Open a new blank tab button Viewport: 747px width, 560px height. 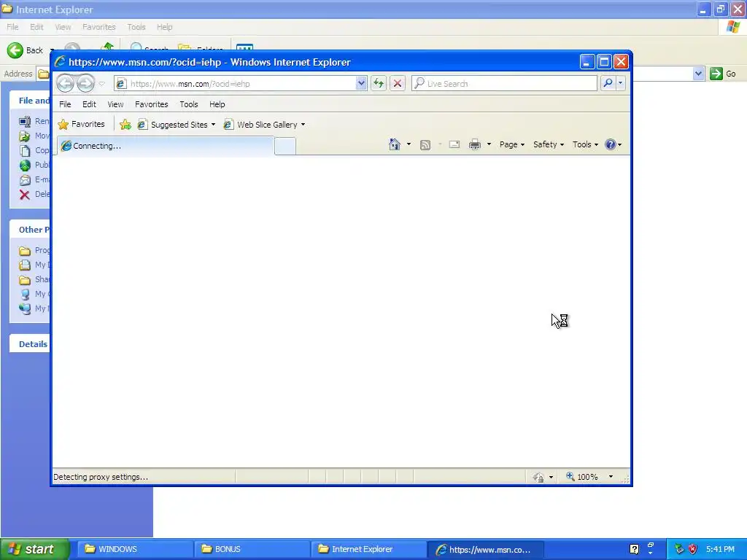[x=285, y=146]
